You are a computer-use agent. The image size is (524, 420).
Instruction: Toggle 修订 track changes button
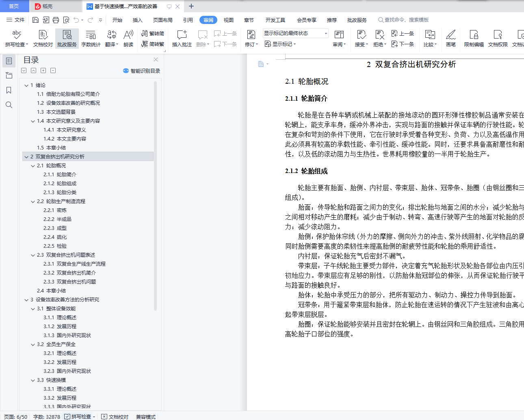click(251, 39)
